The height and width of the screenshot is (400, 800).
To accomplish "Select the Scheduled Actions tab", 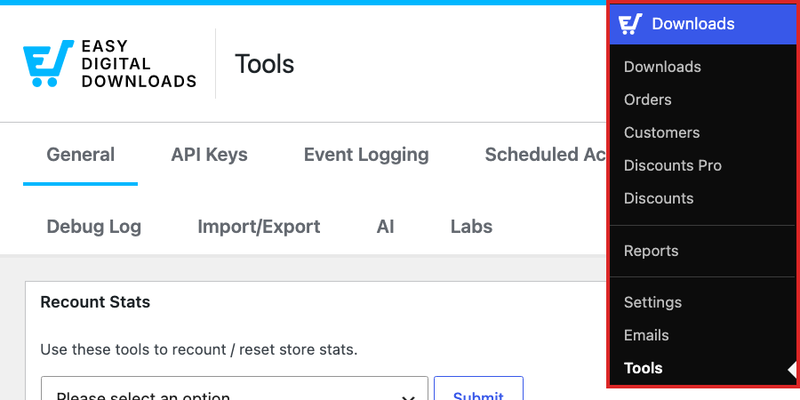I will (x=545, y=155).
